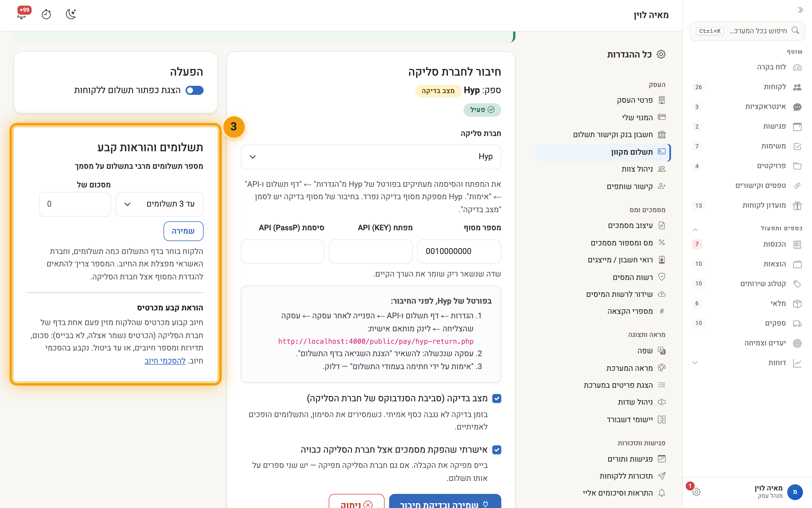Open יעדים וצמיחה target icon
Viewport: 812px width, 508px height.
[797, 343]
